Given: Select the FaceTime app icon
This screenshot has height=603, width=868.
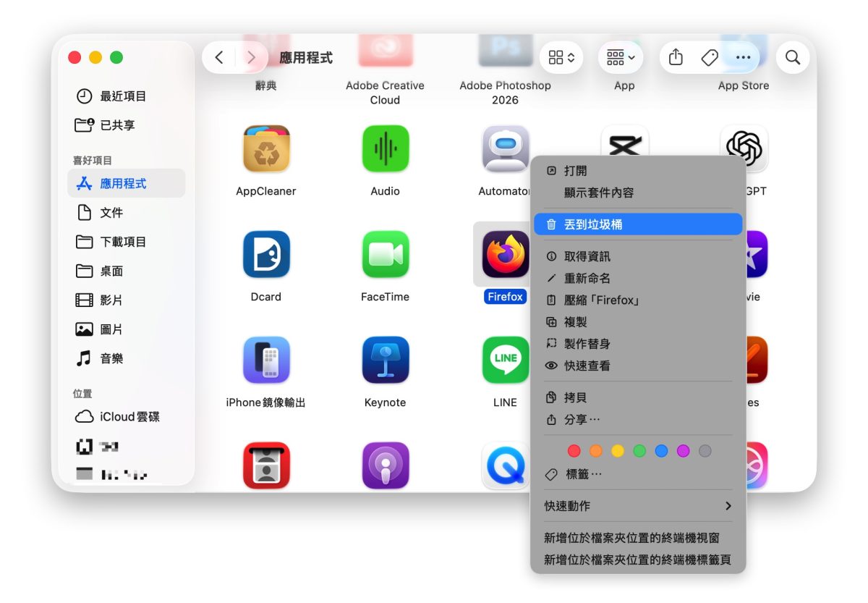Looking at the screenshot, I should [386, 254].
